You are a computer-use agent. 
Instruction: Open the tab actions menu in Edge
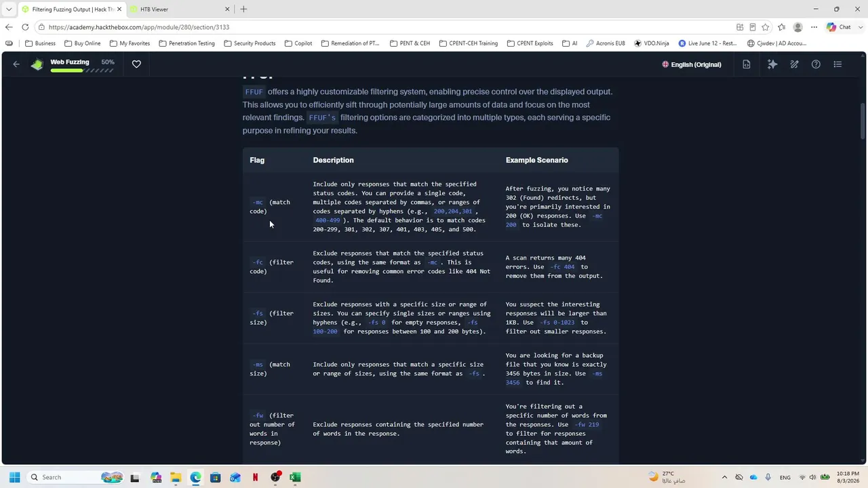point(8,9)
